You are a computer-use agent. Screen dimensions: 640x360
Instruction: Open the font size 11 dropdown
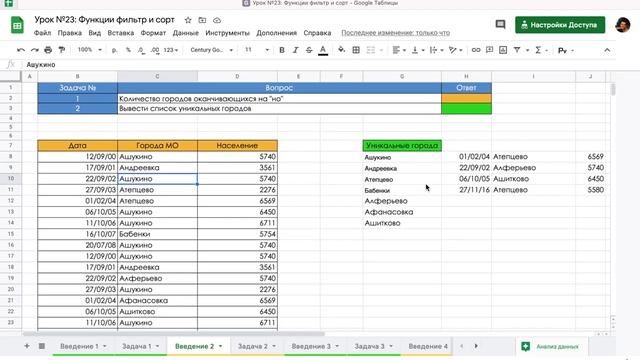257,50
